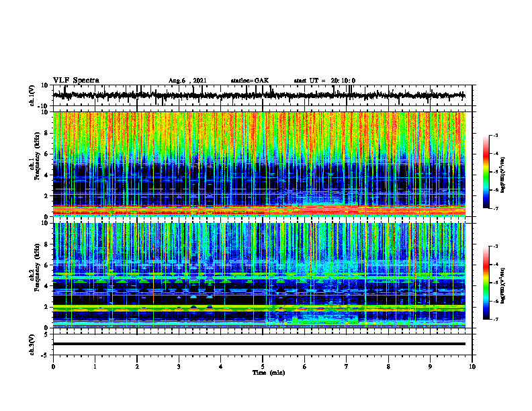Select the "start UT = 20:10:0" text

click(324, 81)
